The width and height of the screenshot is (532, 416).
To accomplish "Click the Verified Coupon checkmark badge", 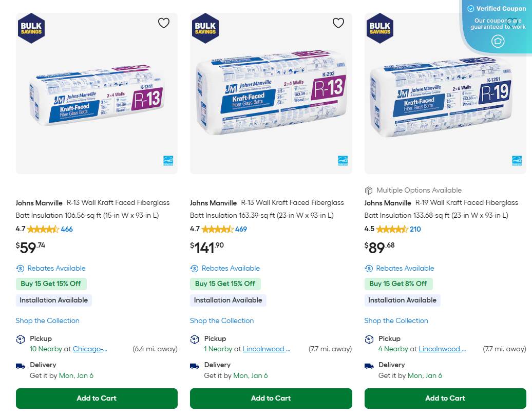I will pos(471,8).
